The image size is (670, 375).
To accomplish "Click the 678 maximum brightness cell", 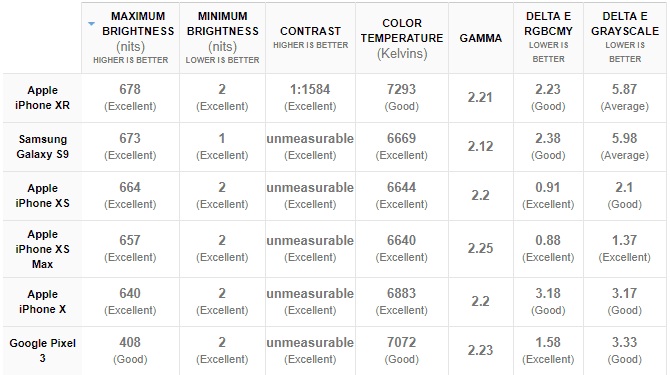I will point(130,98).
